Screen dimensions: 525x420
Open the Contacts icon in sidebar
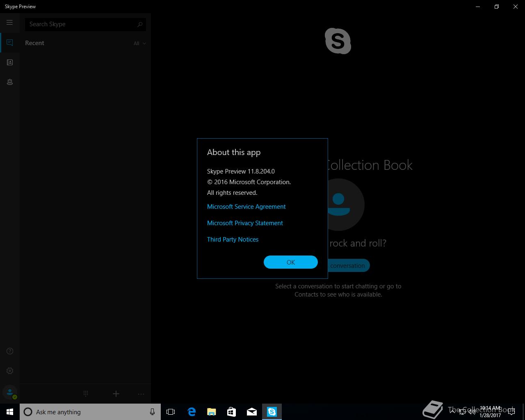click(10, 62)
